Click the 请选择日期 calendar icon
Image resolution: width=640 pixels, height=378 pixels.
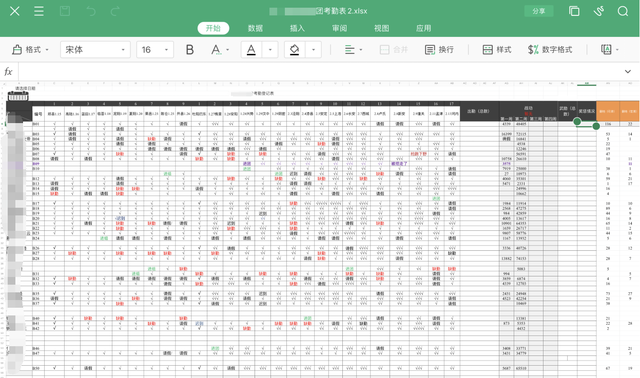(18, 96)
